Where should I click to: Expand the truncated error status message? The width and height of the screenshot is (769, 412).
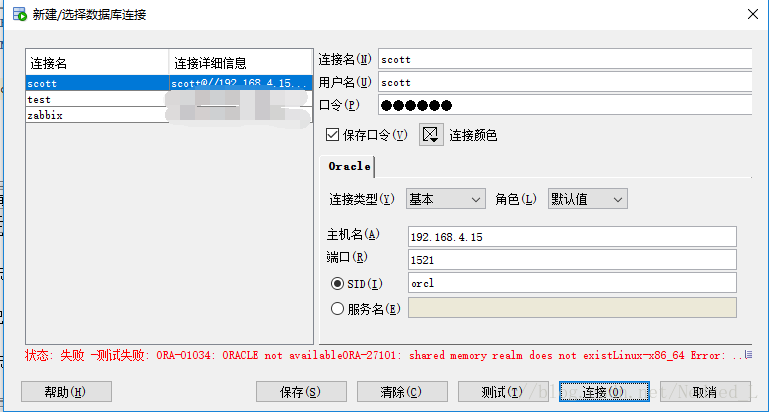pyautogui.click(x=748, y=355)
